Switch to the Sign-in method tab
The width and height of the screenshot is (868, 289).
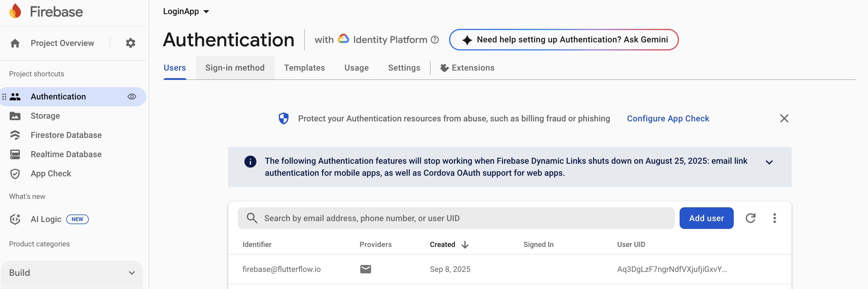[x=235, y=68]
